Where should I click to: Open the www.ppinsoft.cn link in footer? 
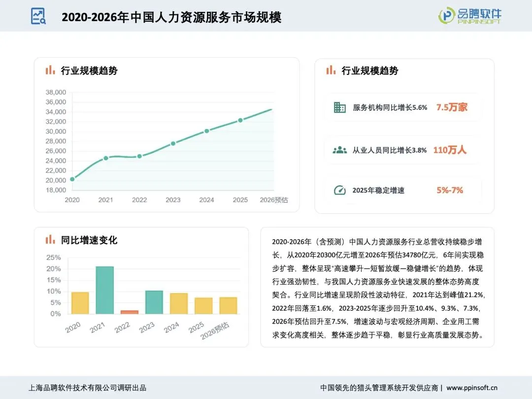point(472,388)
